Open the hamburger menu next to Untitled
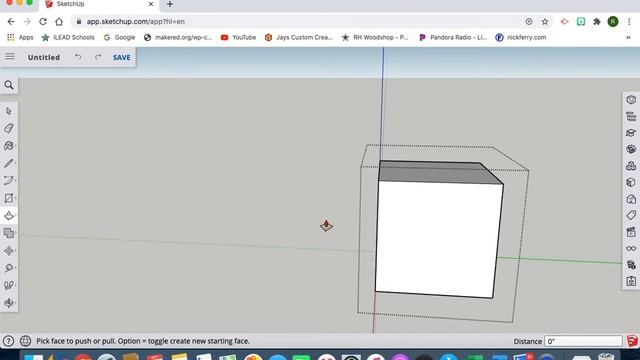 tap(10, 57)
